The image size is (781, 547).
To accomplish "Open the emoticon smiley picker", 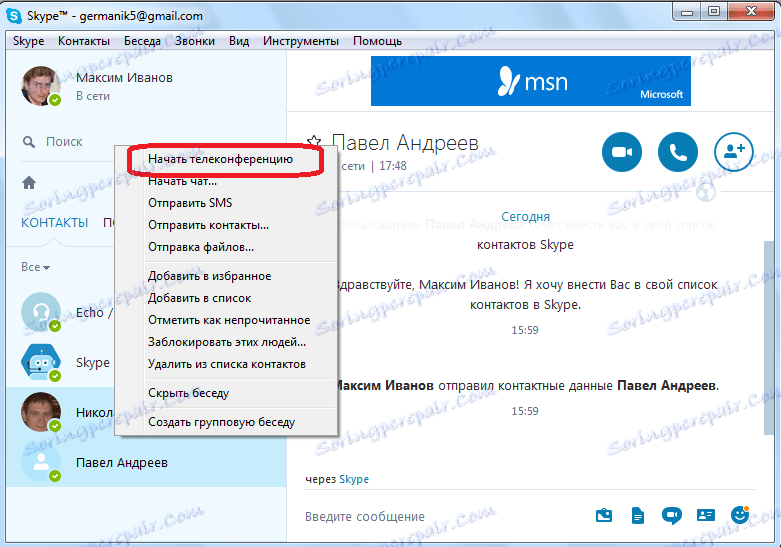I will (x=740, y=515).
